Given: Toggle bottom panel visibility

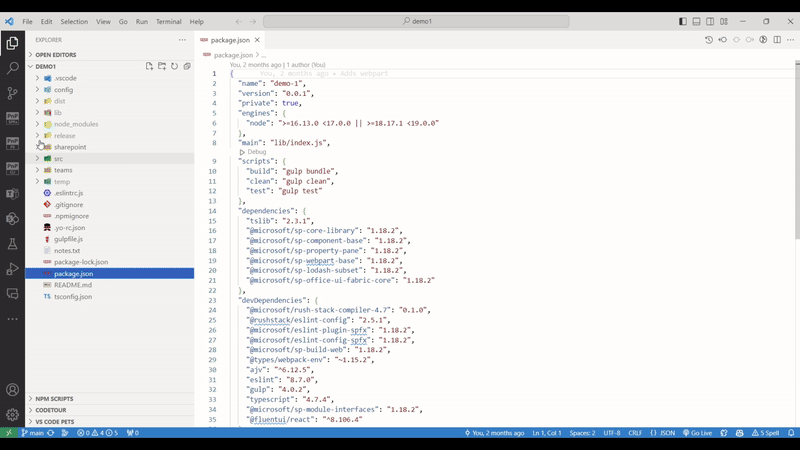Looking at the screenshot, I should pos(696,21).
